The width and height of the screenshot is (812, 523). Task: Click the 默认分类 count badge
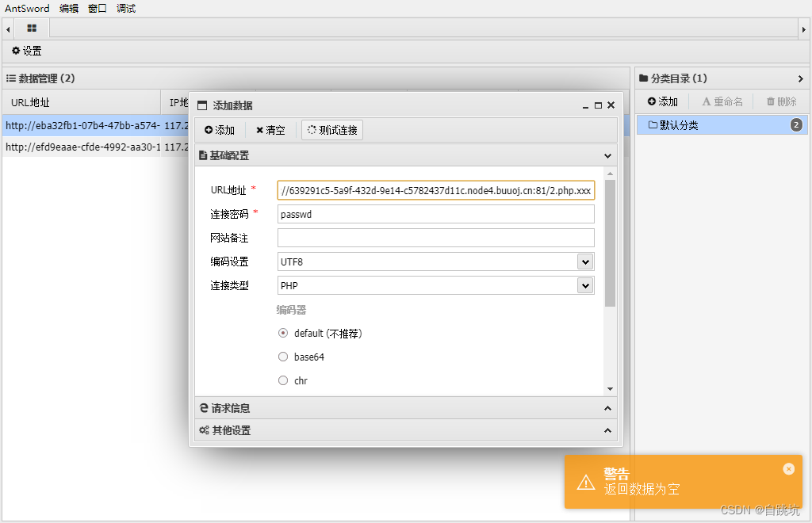[796, 124]
